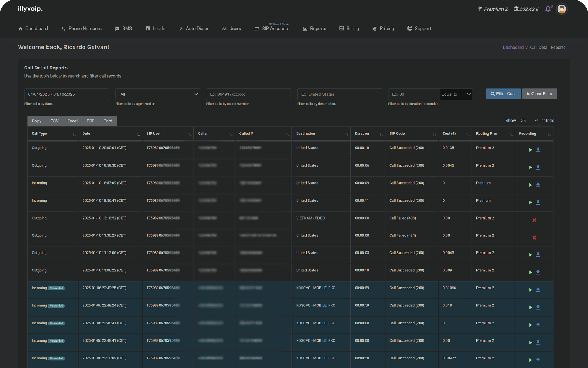Open the user avatar profile menu
Screen dimensions: 588x368
[x=562, y=9]
